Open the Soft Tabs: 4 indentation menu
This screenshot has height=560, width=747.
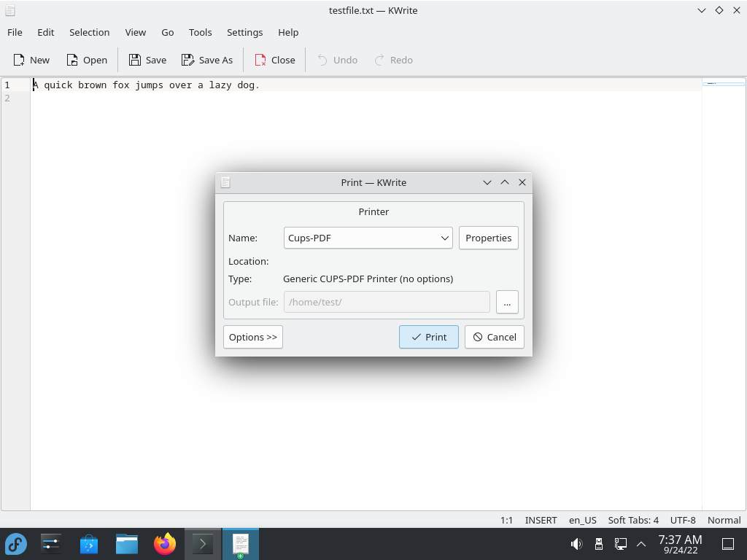pos(633,520)
